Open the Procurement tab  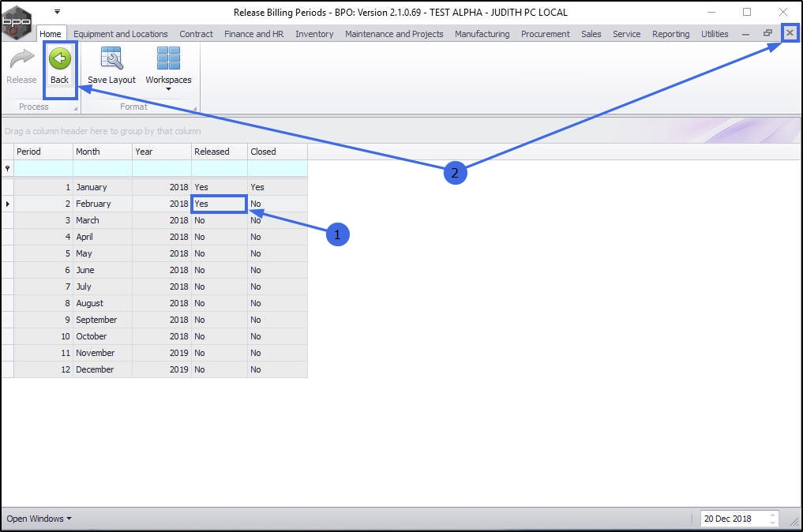[545, 34]
